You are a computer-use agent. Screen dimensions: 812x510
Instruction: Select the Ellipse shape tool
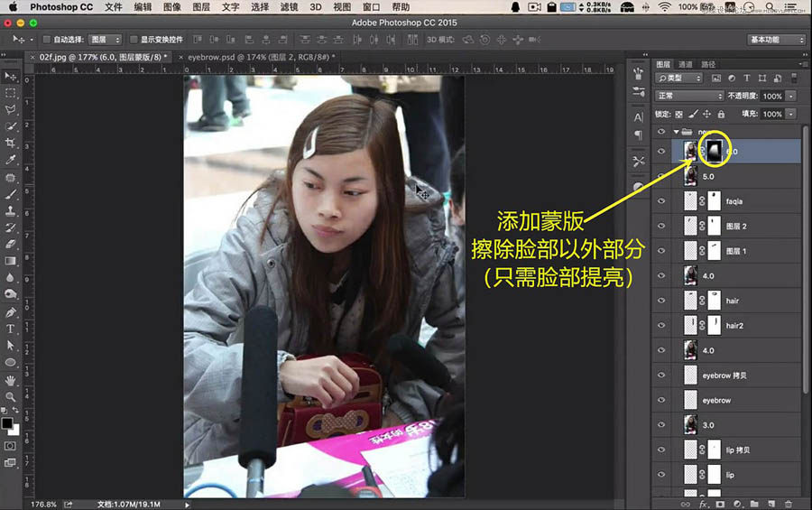(10, 362)
